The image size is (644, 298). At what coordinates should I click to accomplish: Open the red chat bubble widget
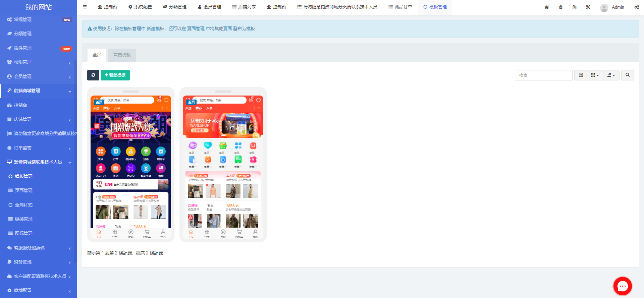pyautogui.click(x=623, y=286)
